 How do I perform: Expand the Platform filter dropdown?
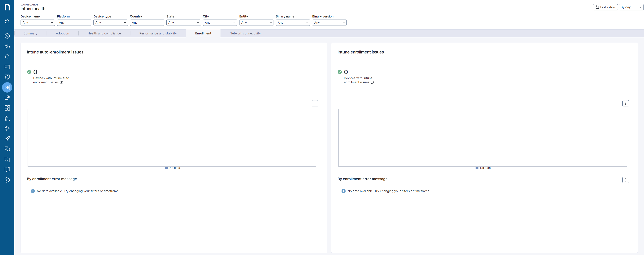pos(74,22)
